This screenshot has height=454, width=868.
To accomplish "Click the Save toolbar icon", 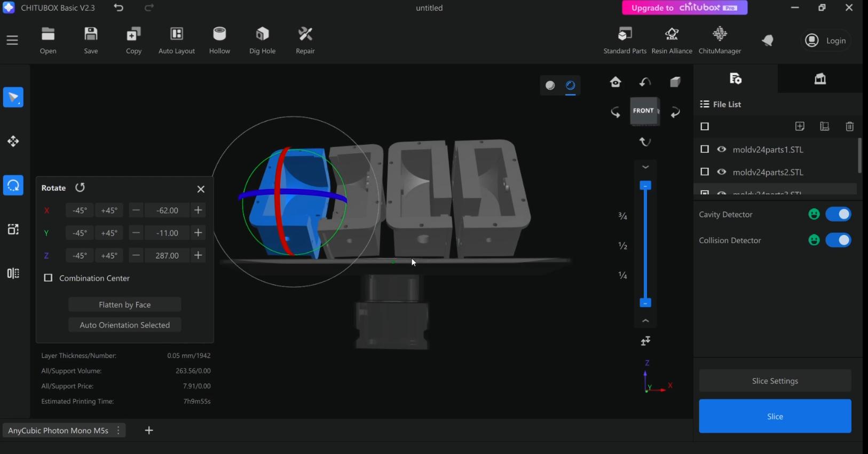I will (x=91, y=40).
